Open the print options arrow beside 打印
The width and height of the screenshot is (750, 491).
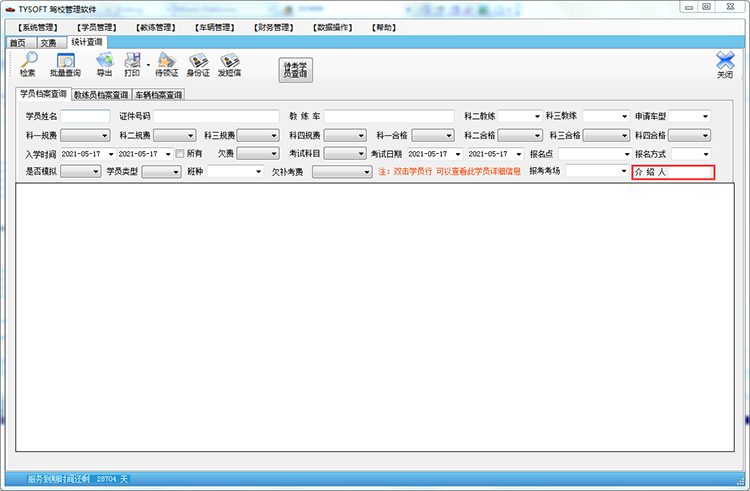click(x=148, y=65)
